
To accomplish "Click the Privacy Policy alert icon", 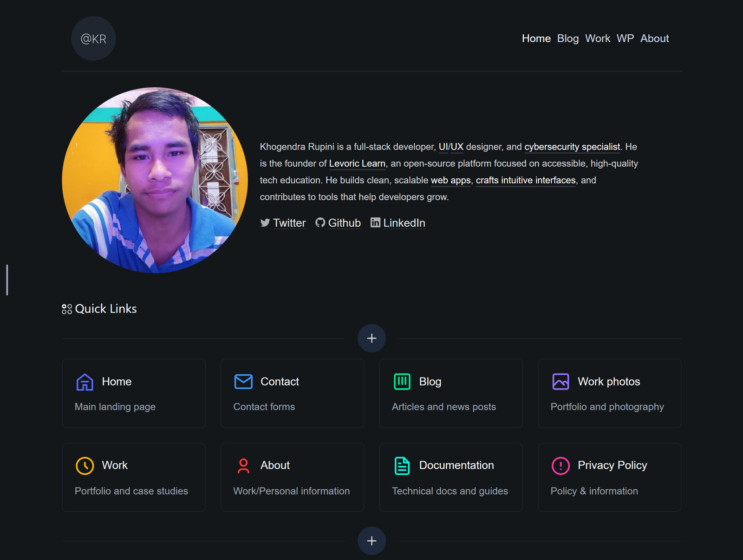I will click(x=561, y=466).
